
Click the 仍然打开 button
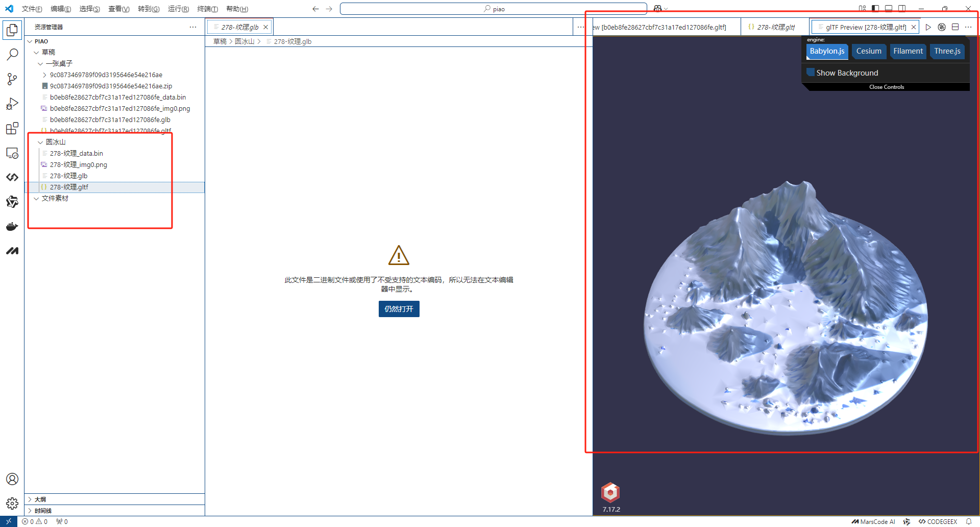[399, 309]
